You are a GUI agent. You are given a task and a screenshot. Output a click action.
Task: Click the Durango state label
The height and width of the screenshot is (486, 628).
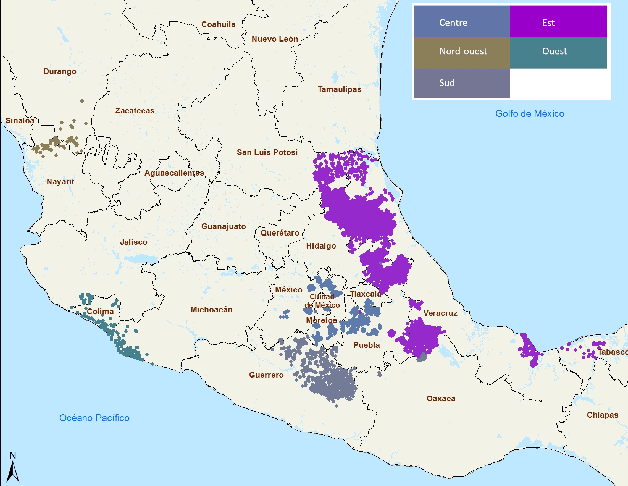click(60, 72)
